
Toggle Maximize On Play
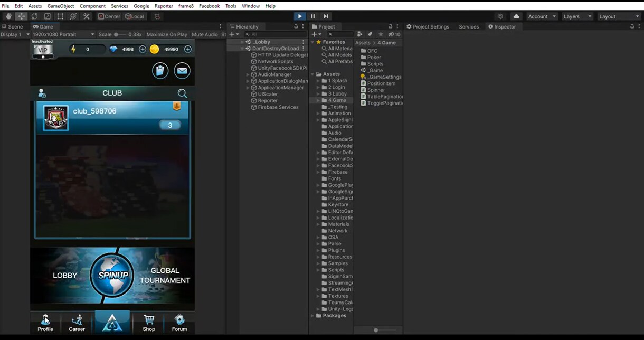coord(167,34)
